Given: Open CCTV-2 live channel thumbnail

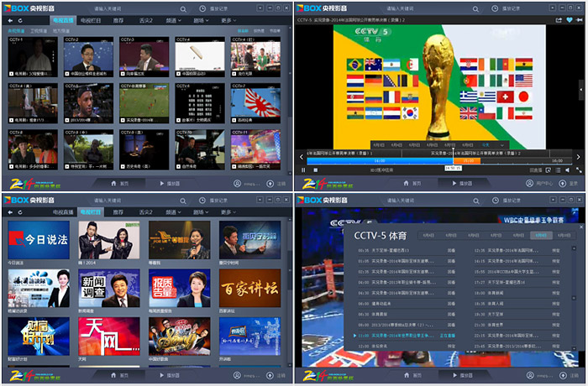Looking at the screenshot, I should coord(88,56).
